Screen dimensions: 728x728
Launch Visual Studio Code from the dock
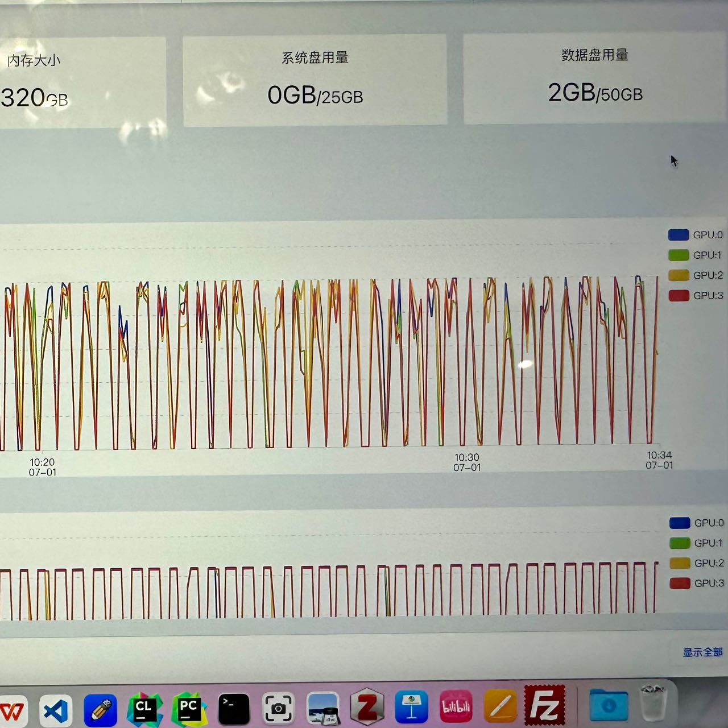[56, 711]
